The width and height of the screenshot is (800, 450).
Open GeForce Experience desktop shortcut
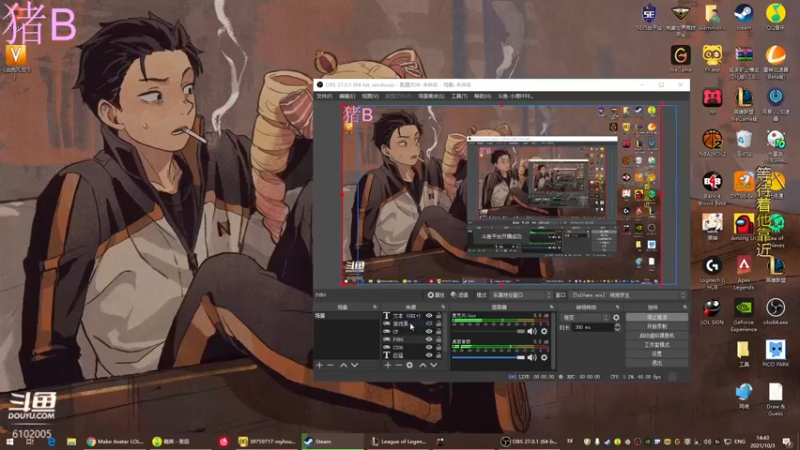click(744, 315)
